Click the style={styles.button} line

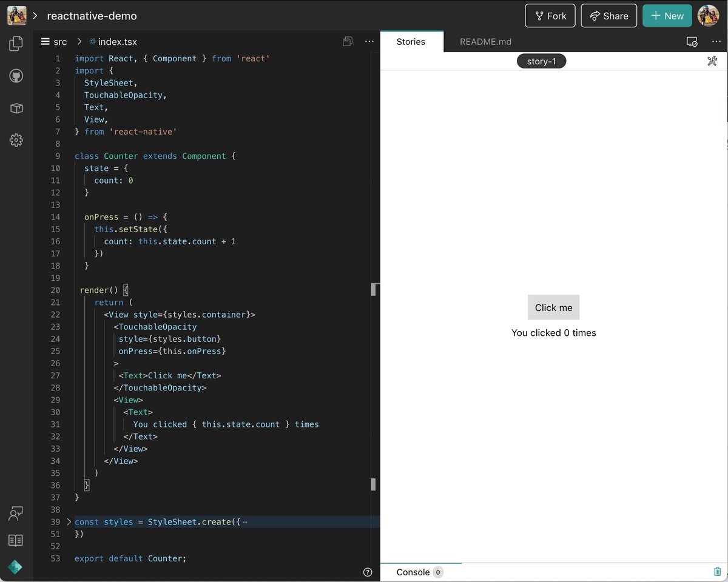pos(170,339)
